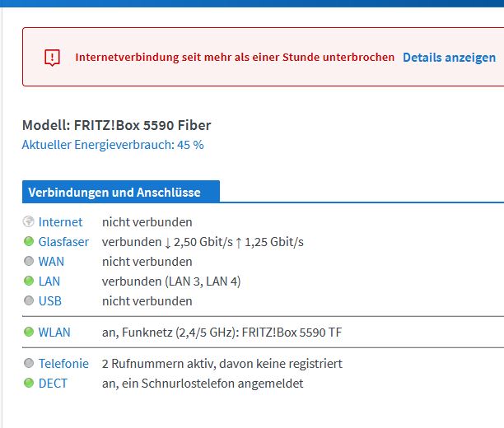Open the LAN link
The width and height of the screenshot is (504, 428).
pyautogui.click(x=49, y=281)
